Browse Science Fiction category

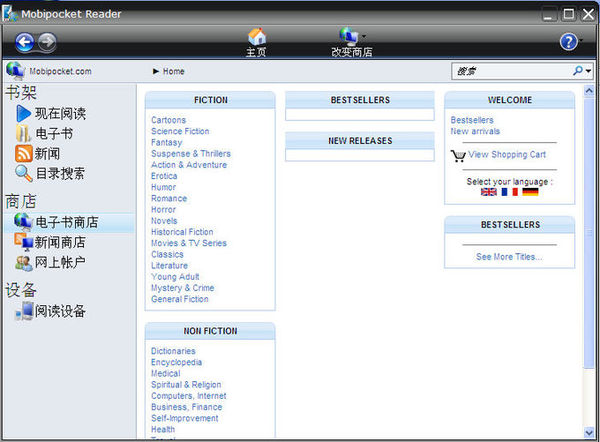coord(180,131)
